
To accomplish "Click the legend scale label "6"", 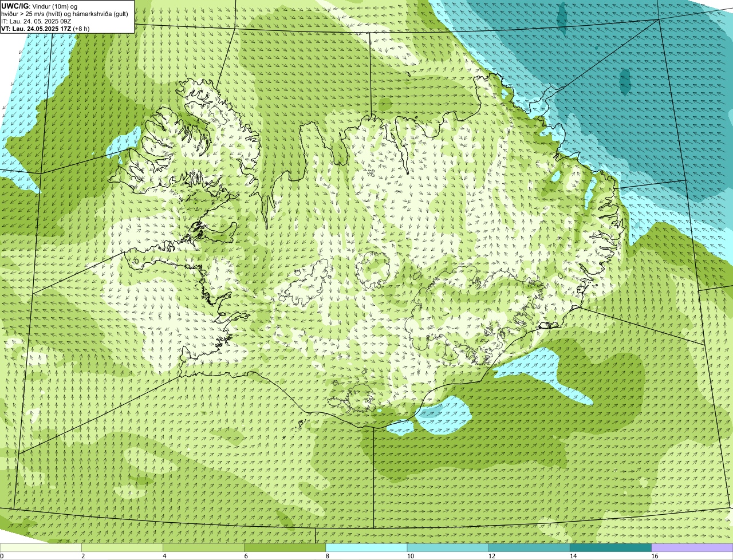I will [246, 556].
